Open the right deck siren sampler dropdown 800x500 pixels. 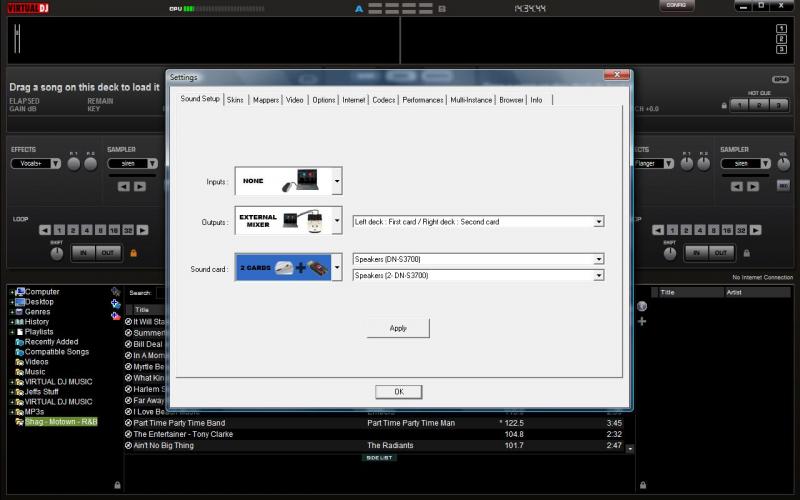coord(745,163)
